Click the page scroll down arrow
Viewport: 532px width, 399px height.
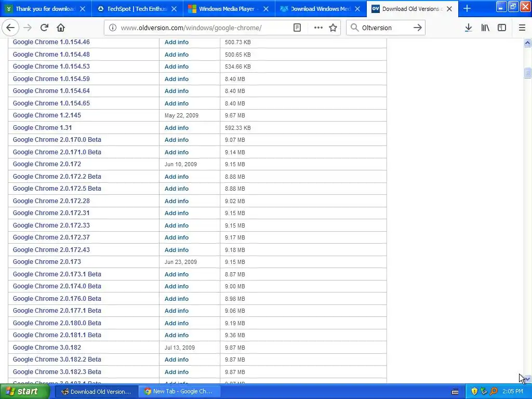pos(527,379)
